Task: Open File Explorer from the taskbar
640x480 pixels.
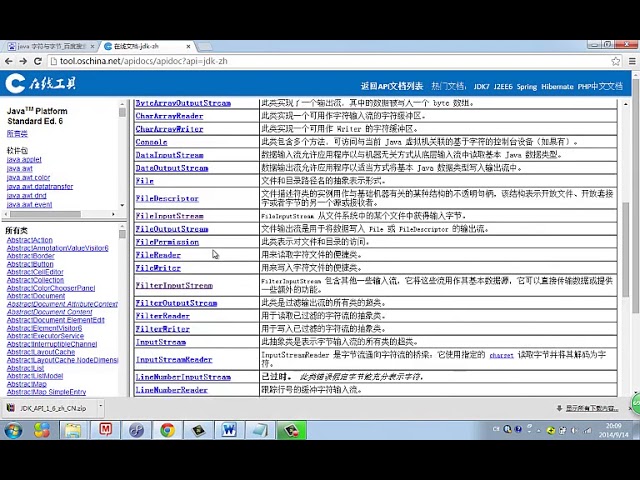Action: [x=73, y=430]
